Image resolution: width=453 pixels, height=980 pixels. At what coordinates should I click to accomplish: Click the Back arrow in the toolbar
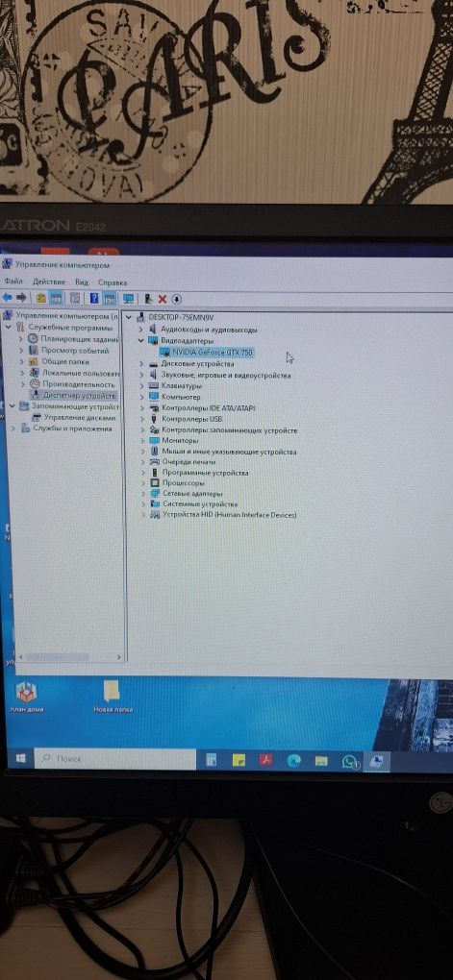click(x=8, y=297)
